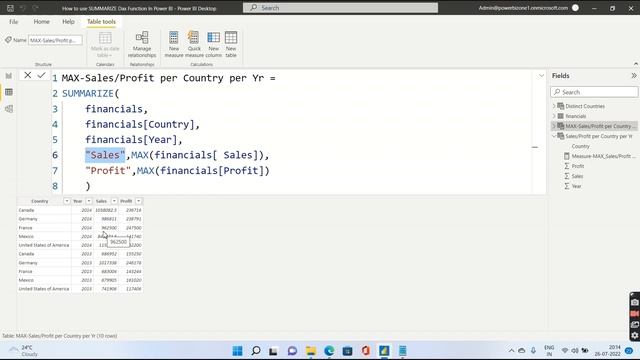Click the clock and date in the taskbar
This screenshot has height=360, width=640.
(x=608, y=351)
